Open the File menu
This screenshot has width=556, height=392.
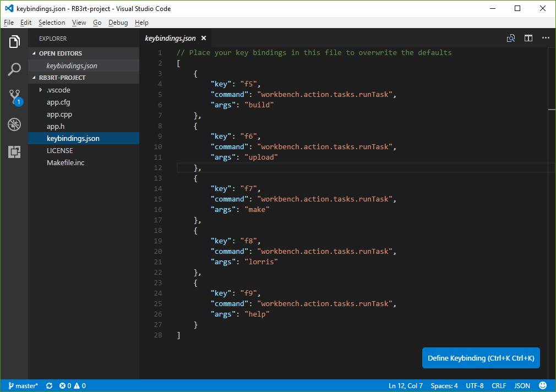[x=9, y=23]
